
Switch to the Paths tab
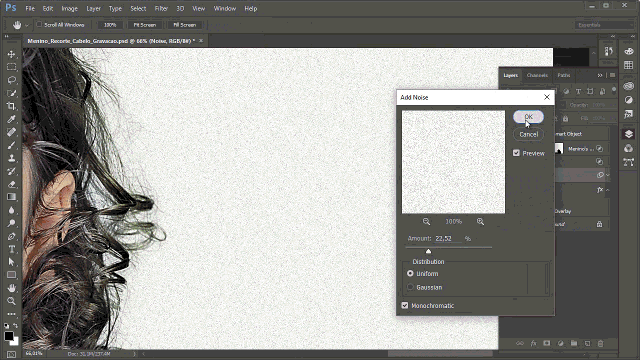[564, 75]
